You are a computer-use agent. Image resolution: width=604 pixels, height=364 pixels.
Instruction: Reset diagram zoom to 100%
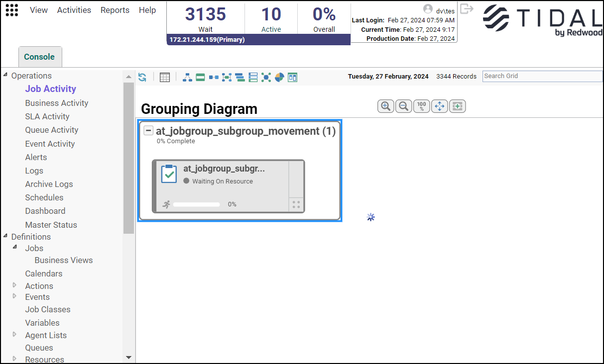[x=421, y=106]
